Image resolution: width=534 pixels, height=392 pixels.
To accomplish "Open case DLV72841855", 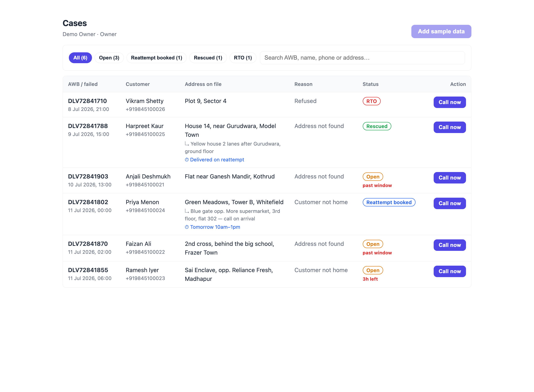I will 88,270.
